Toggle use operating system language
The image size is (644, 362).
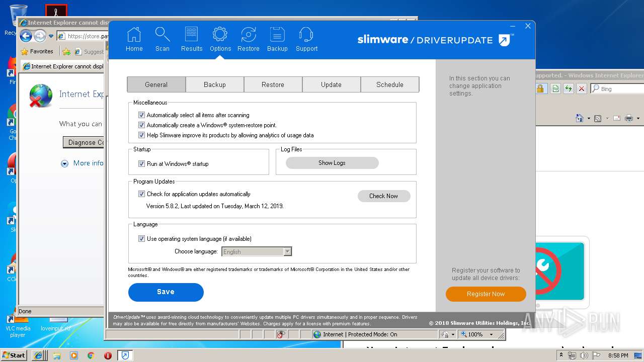141,239
